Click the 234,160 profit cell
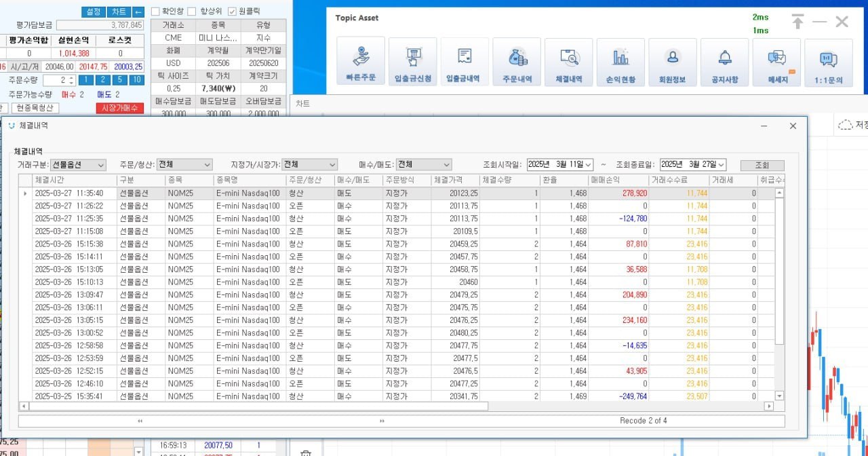 pyautogui.click(x=618, y=320)
